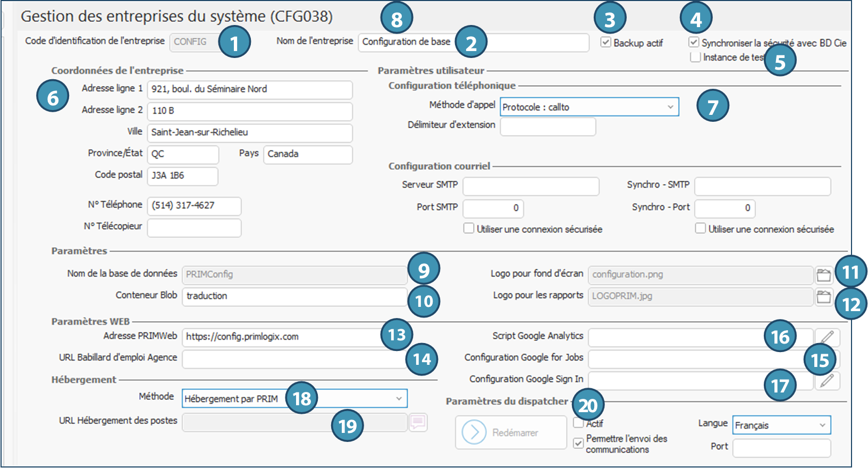Check secure connection under Synchro - Port
This screenshot has width=868, height=468.
(x=701, y=229)
